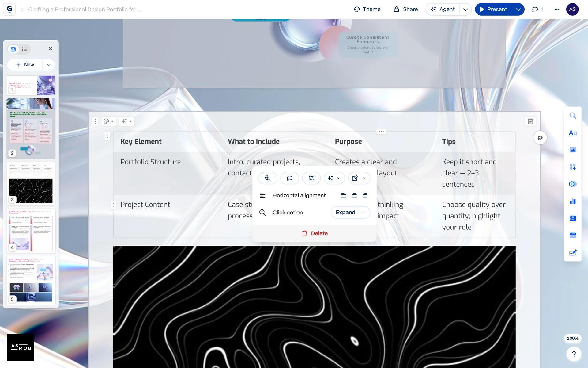The height and width of the screenshot is (368, 588).
Task: Open the search icon in right sidebar
Action: 573,116
